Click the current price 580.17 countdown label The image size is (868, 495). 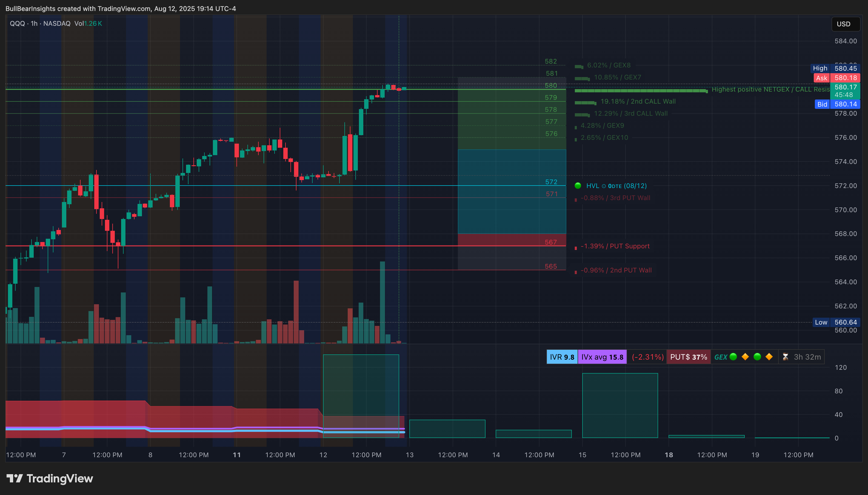[x=845, y=91]
